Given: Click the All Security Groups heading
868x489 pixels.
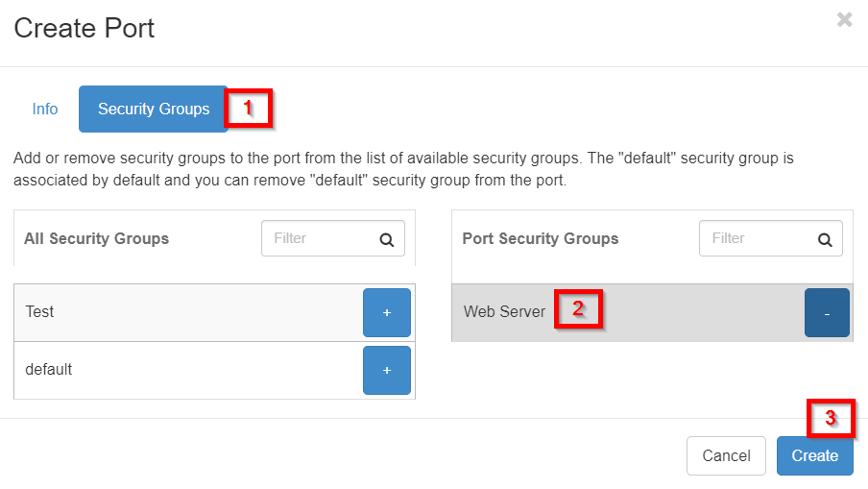Looking at the screenshot, I should pos(96,238).
